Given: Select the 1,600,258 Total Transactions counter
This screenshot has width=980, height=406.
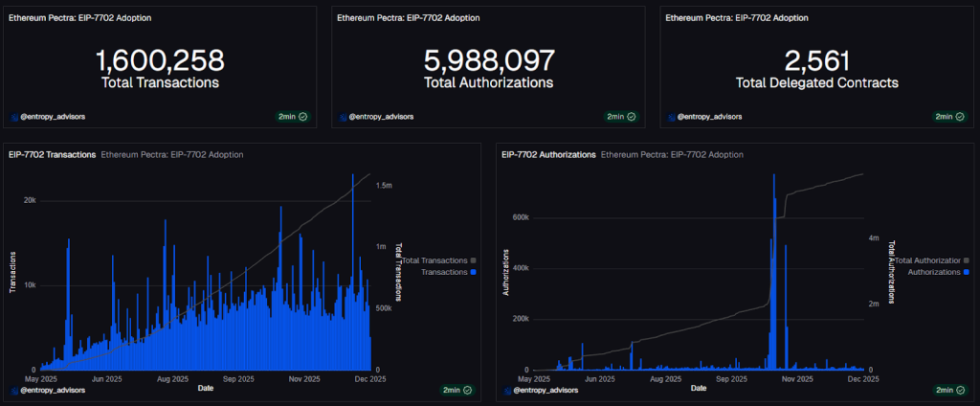Looking at the screenshot, I should (x=160, y=61).
